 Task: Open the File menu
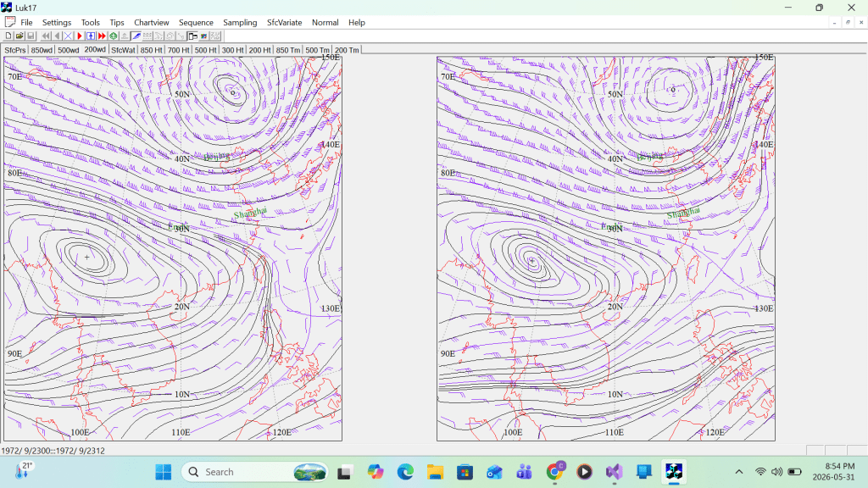click(26, 22)
